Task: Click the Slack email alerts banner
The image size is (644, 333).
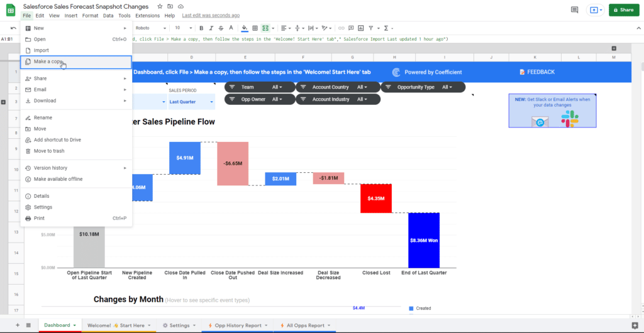Action: coord(552,111)
